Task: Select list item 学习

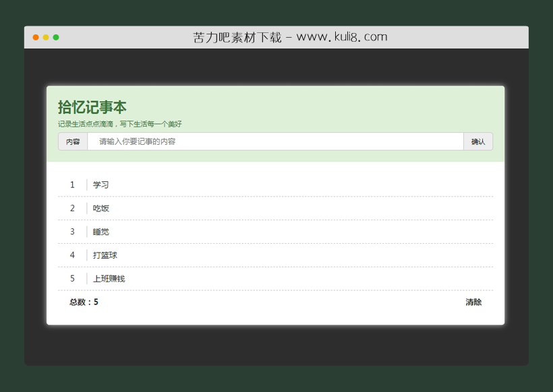Action: coord(100,185)
